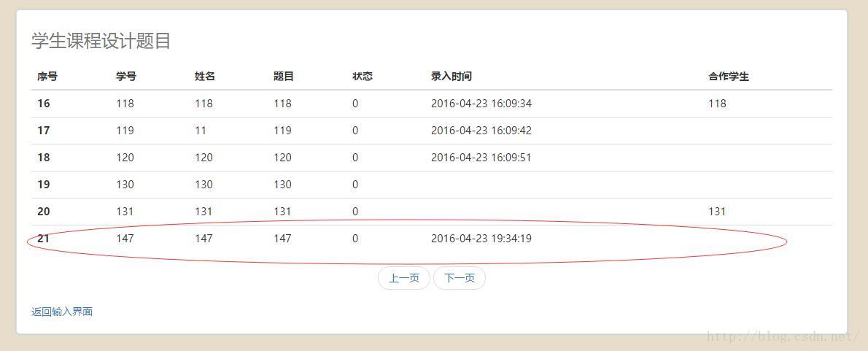Click the 姓名 column header
The height and width of the screenshot is (351, 868).
(205, 77)
